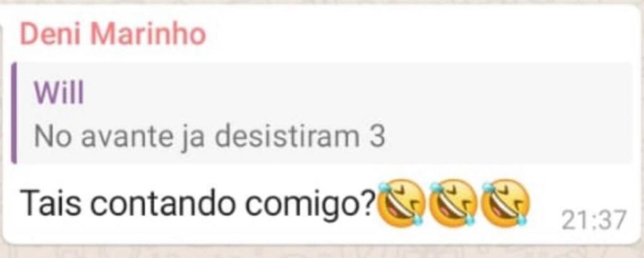
Task: Tap the quoted sender name Will
Action: [58, 93]
